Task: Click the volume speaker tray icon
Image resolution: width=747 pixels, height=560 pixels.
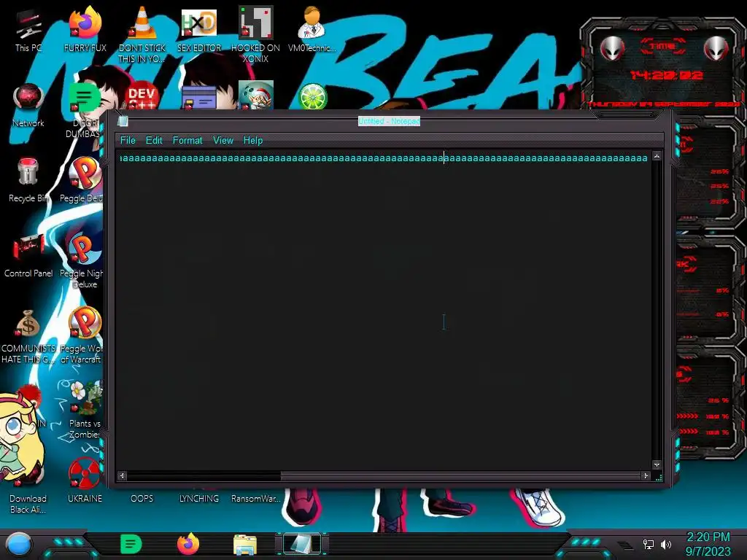Action: tap(666, 544)
